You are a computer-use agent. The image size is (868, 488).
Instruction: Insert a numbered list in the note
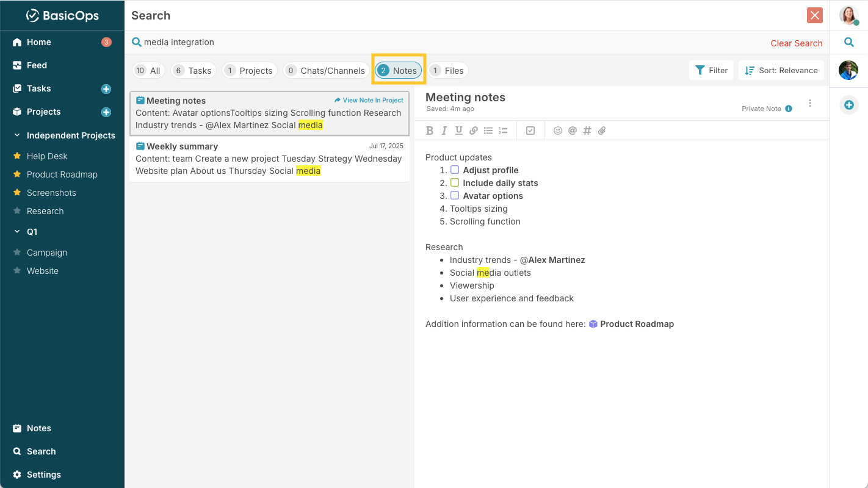pyautogui.click(x=503, y=131)
